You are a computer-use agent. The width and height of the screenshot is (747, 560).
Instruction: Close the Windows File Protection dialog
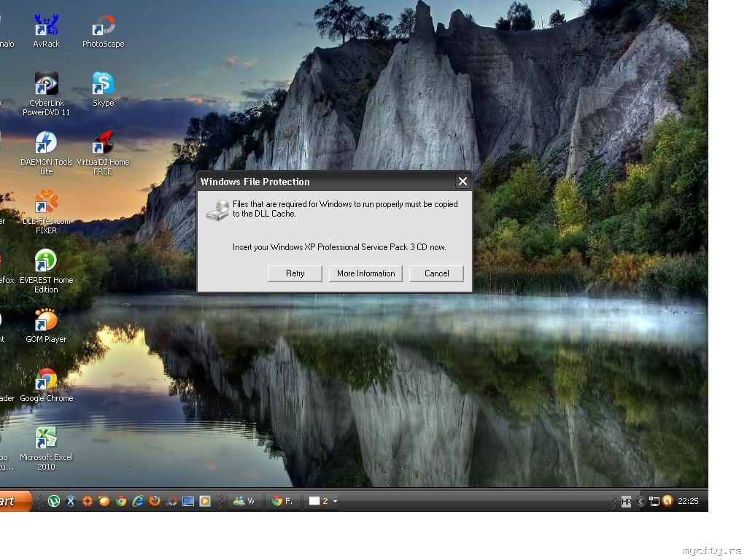(462, 181)
